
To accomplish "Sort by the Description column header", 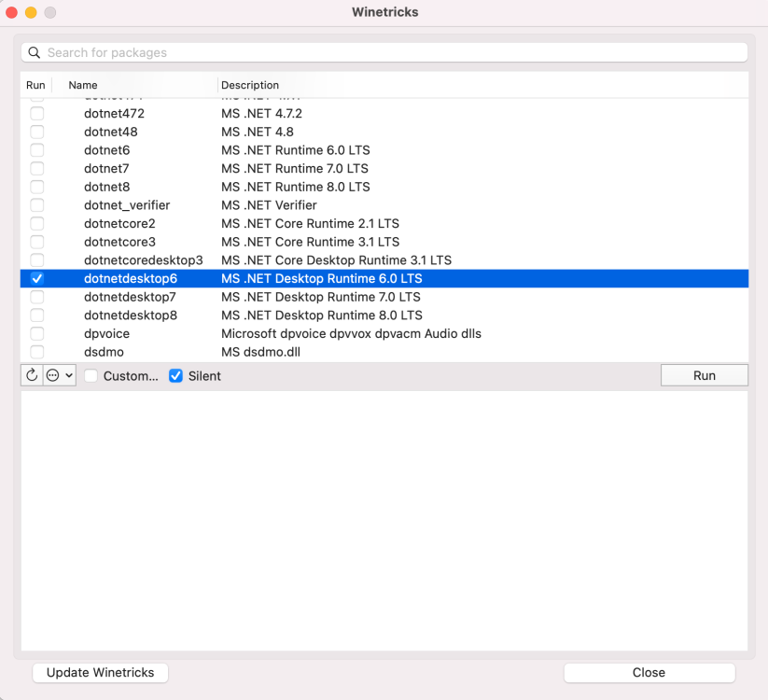I will pyautogui.click(x=250, y=85).
